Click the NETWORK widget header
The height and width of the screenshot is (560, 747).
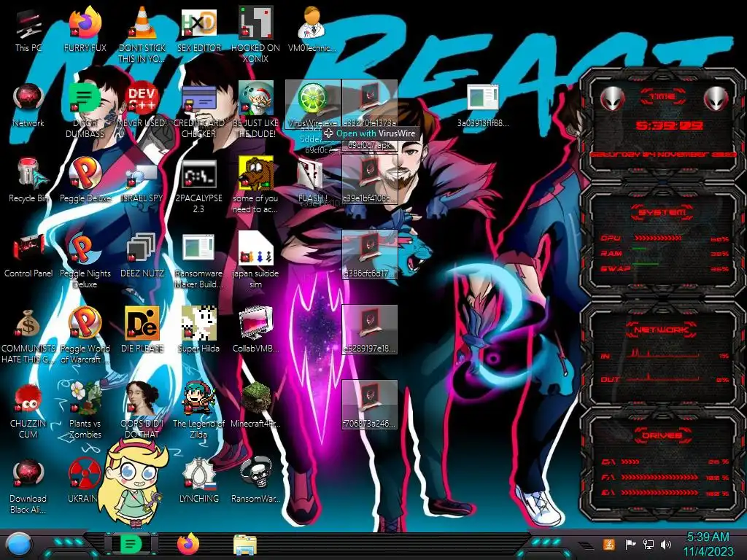pyautogui.click(x=662, y=330)
